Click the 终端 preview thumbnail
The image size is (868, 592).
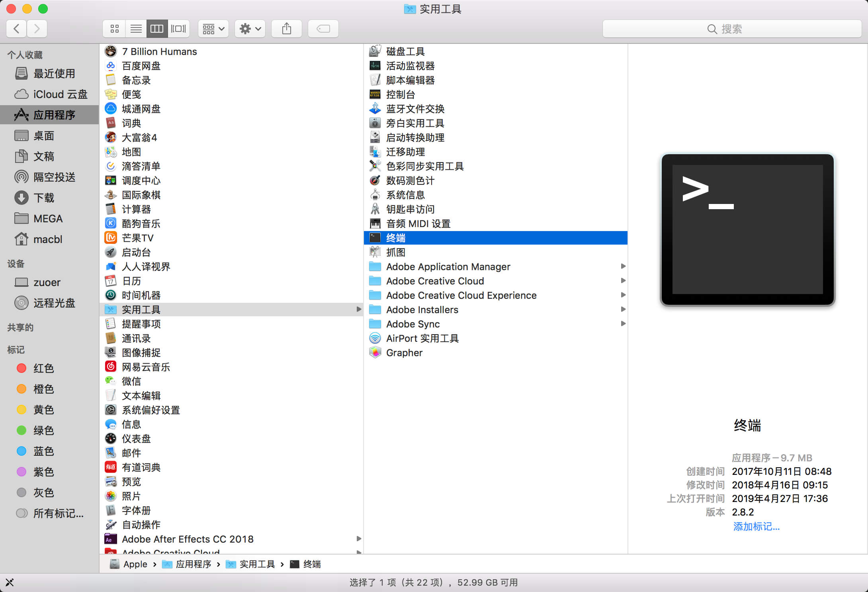[x=748, y=230]
